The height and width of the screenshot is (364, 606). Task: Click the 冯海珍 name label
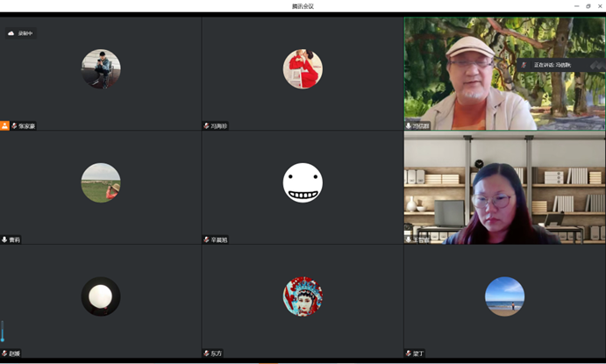[x=218, y=126]
